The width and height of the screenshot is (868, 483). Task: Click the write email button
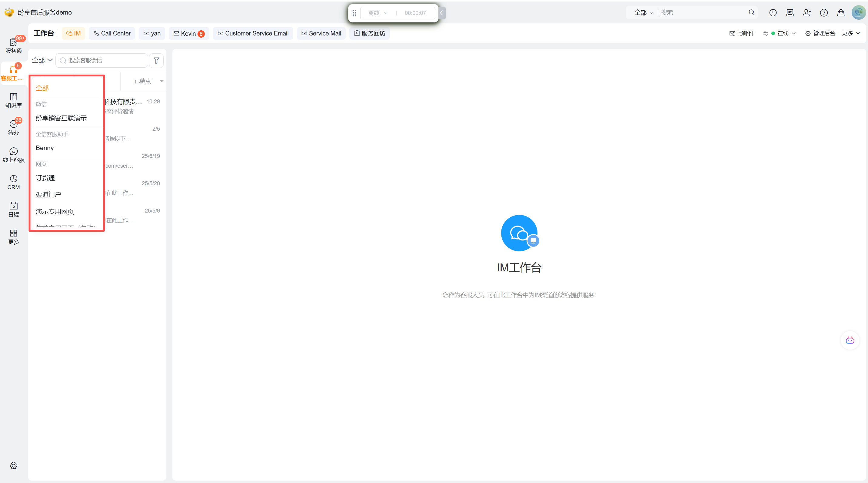point(742,33)
